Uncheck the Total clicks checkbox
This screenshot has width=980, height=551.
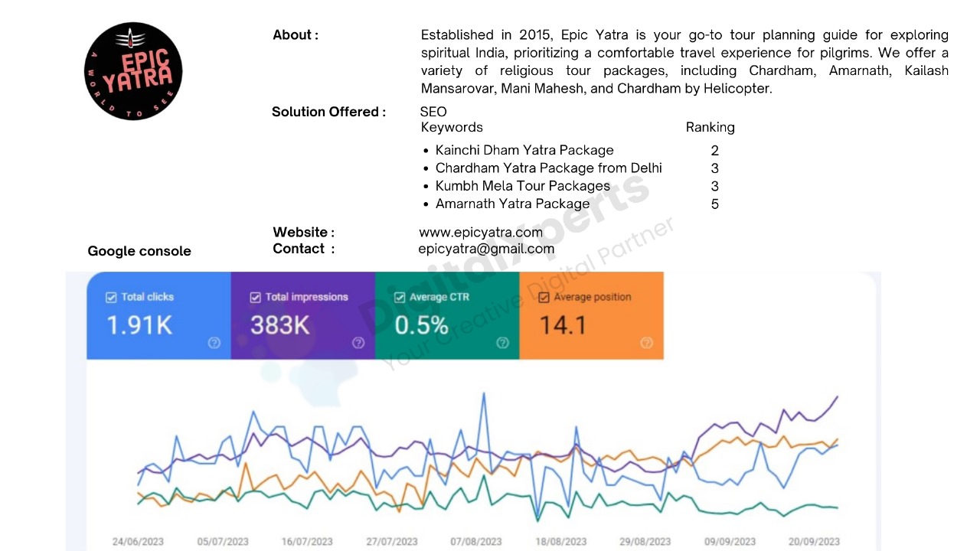110,297
